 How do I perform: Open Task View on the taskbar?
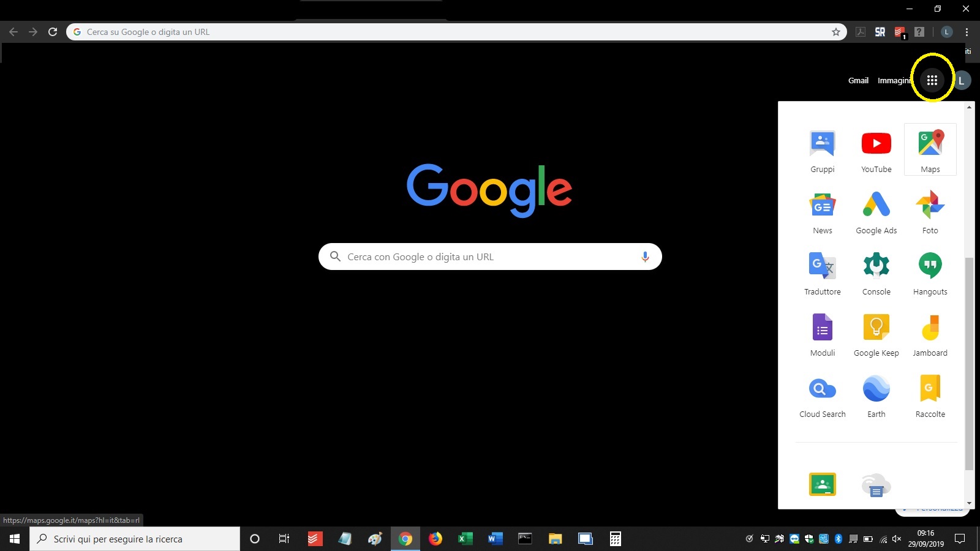[284, 539]
